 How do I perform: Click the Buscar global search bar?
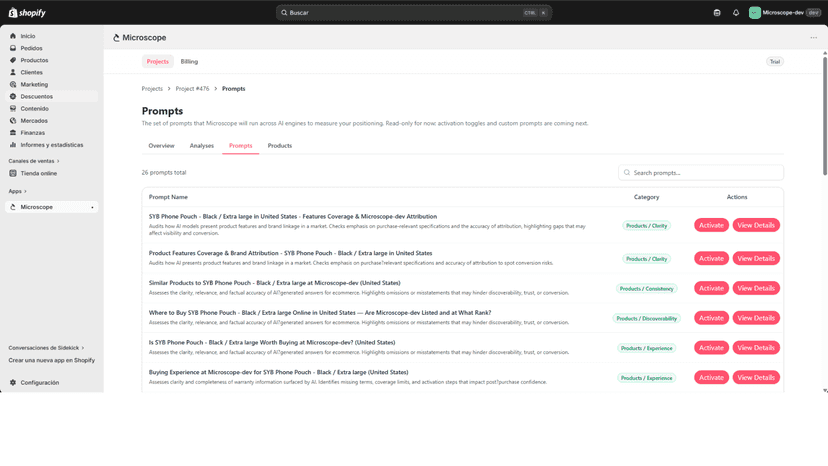pyautogui.click(x=413, y=13)
